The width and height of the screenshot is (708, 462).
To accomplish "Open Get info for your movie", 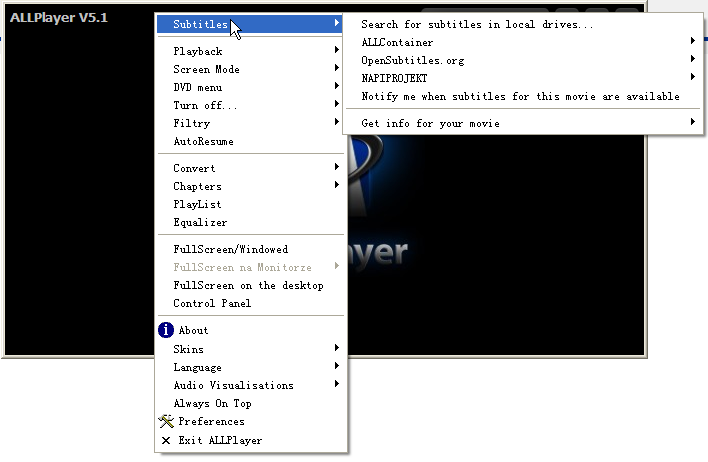I will [x=523, y=123].
